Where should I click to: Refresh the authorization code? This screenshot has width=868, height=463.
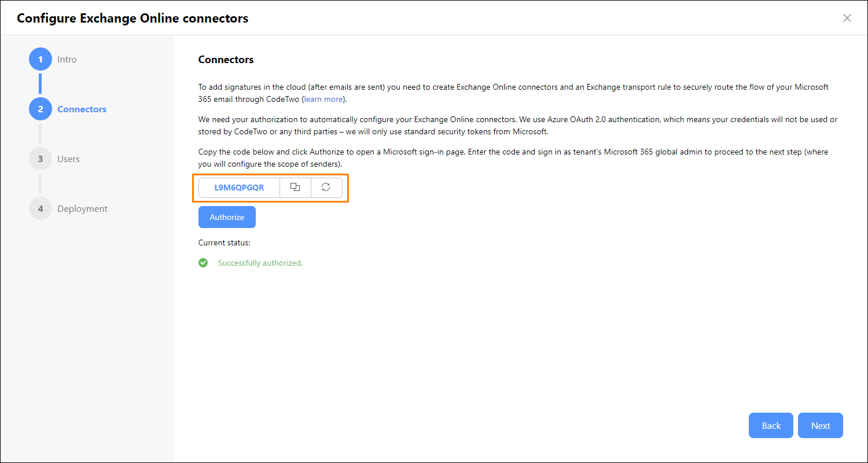coord(326,188)
